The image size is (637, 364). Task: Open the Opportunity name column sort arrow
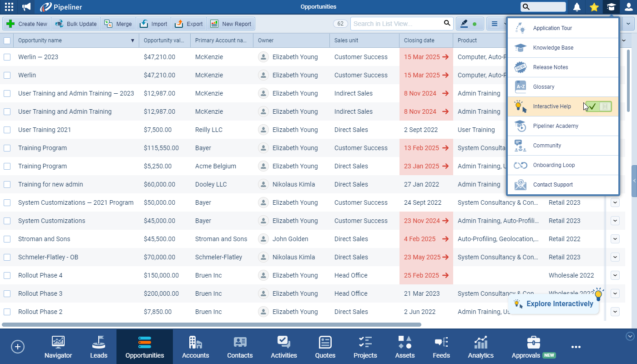(132, 40)
